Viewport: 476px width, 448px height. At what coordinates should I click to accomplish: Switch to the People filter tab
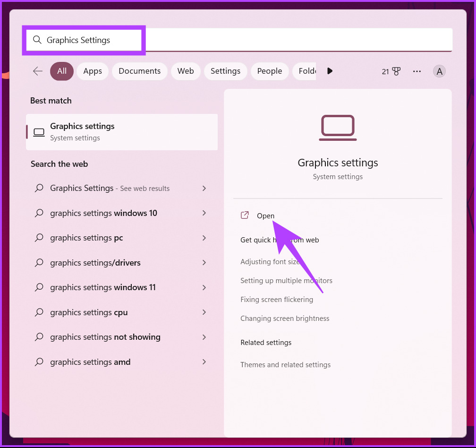[x=270, y=71]
